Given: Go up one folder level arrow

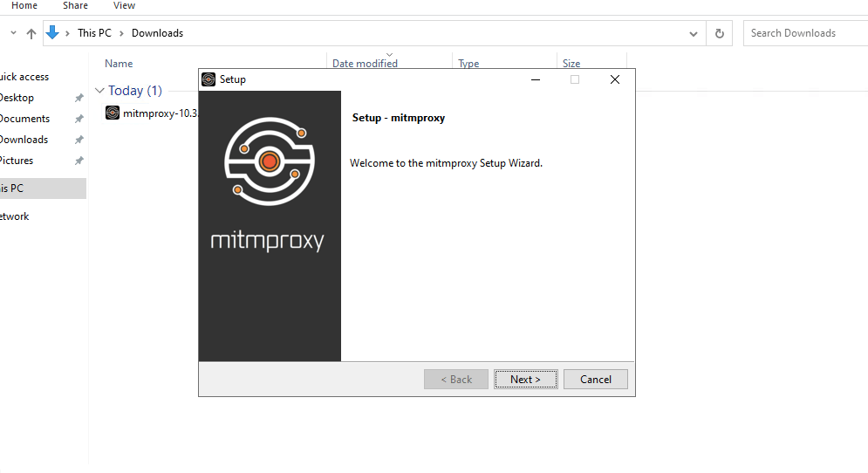Looking at the screenshot, I should pos(31,33).
